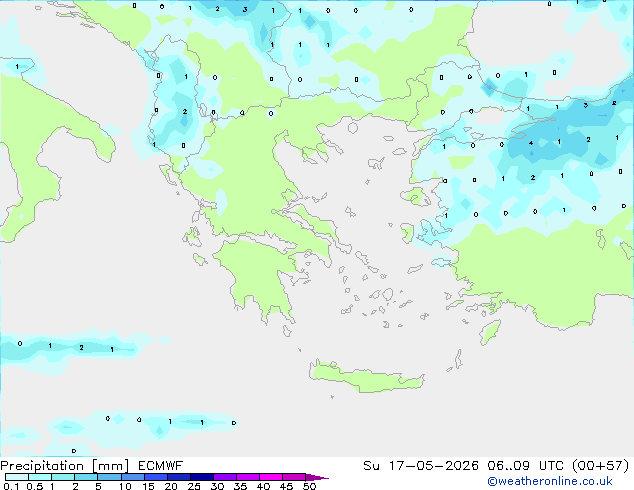Click the "4" precipitation value on the map

[x=531, y=143]
